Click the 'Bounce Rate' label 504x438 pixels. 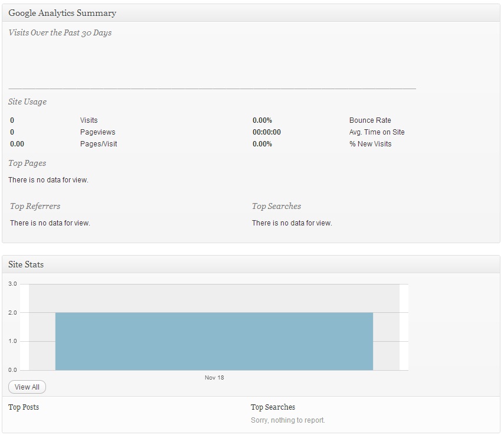pos(370,120)
